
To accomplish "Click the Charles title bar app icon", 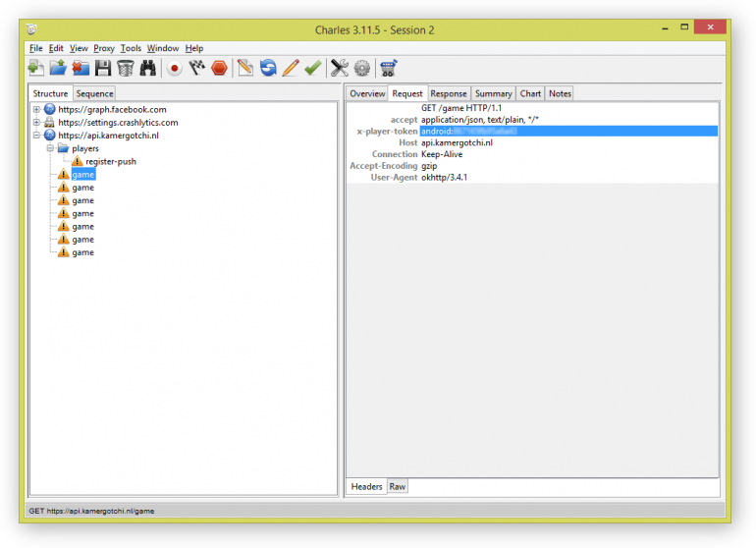I will coord(31,29).
